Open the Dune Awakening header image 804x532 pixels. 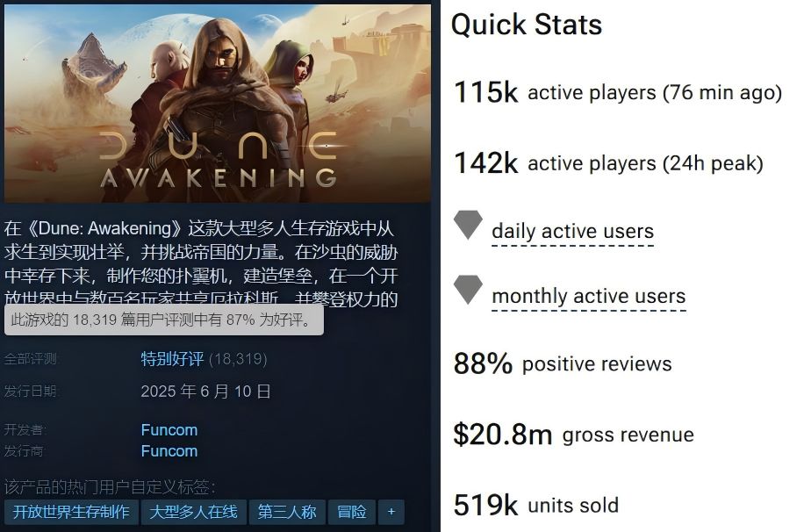[217, 104]
